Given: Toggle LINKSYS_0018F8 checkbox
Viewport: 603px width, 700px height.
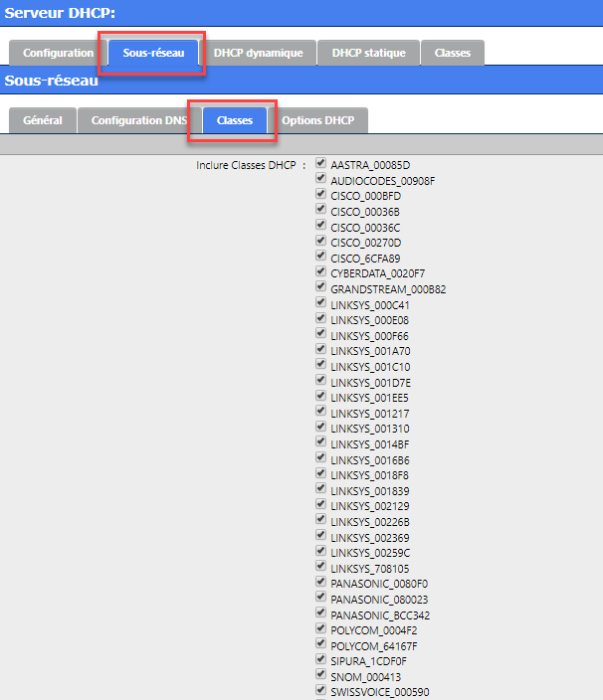Looking at the screenshot, I should pyautogui.click(x=320, y=472).
